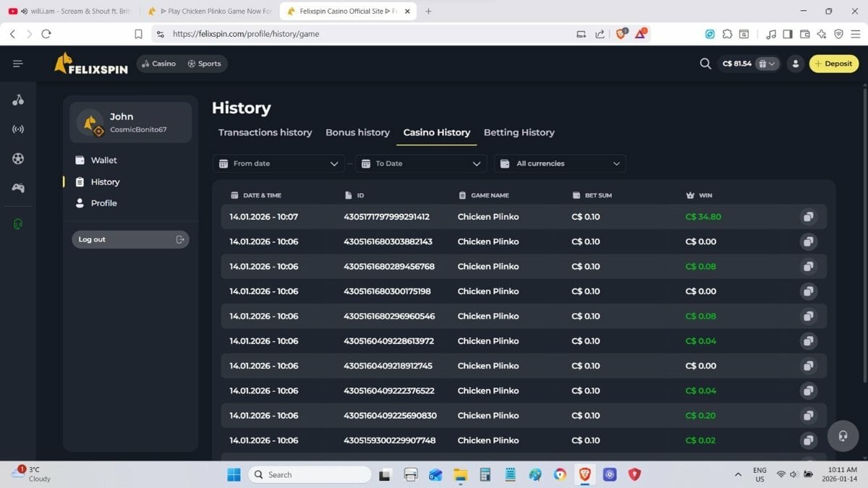868x488 pixels.
Task: Click the Brave Shields icon in address bar
Action: [621, 34]
